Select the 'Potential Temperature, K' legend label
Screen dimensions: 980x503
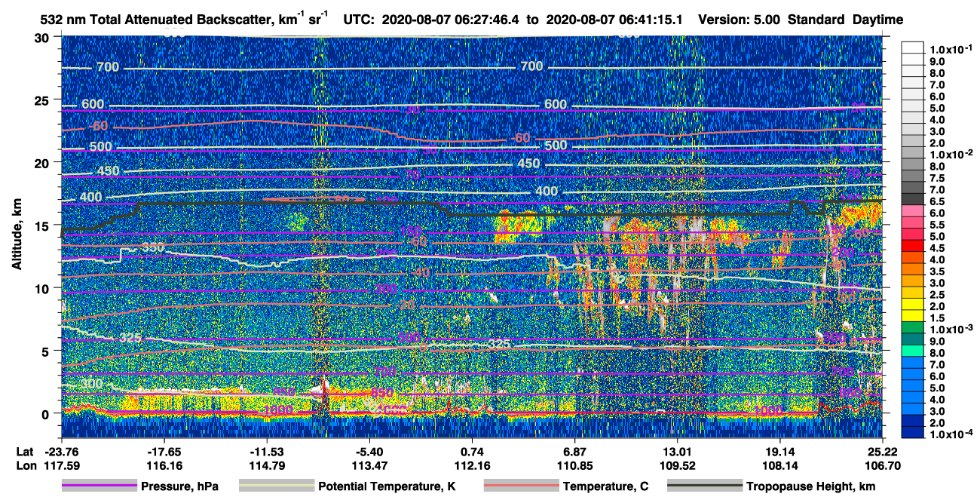[x=387, y=486]
